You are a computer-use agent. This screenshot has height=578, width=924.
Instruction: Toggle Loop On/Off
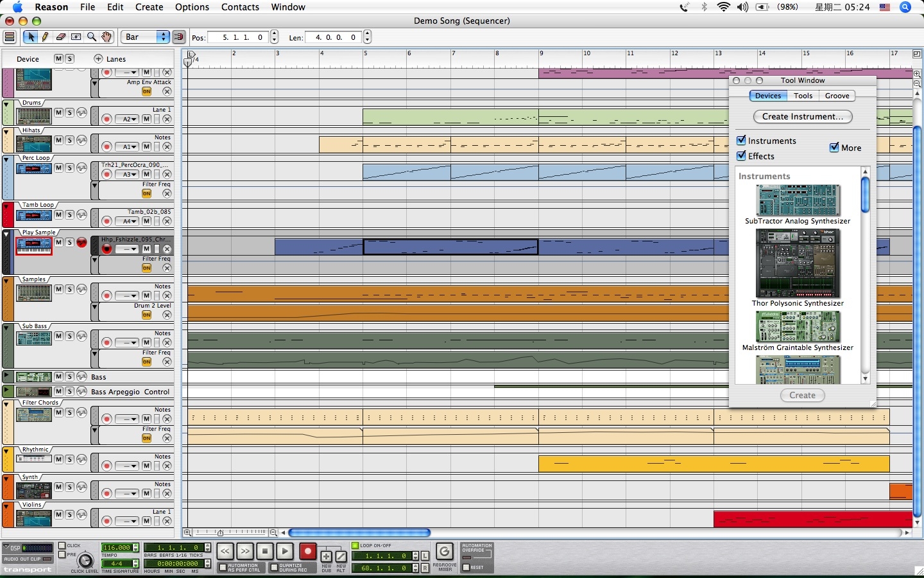tap(355, 545)
